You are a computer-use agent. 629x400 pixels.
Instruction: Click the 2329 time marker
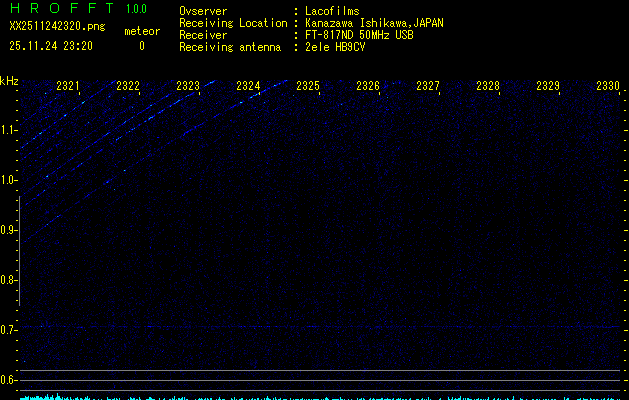[x=548, y=86]
